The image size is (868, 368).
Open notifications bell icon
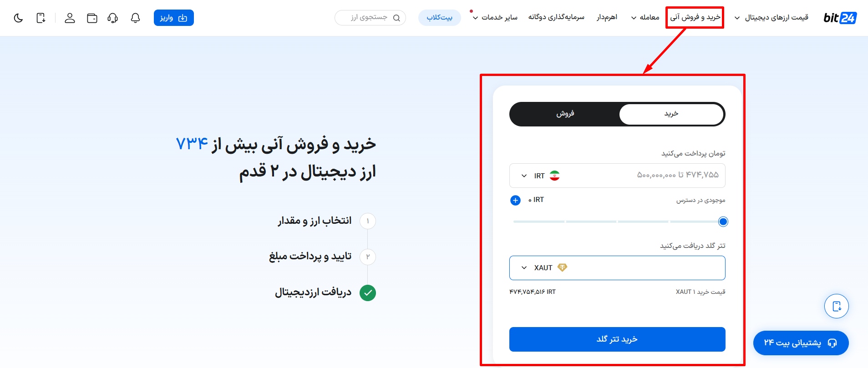[x=135, y=18]
